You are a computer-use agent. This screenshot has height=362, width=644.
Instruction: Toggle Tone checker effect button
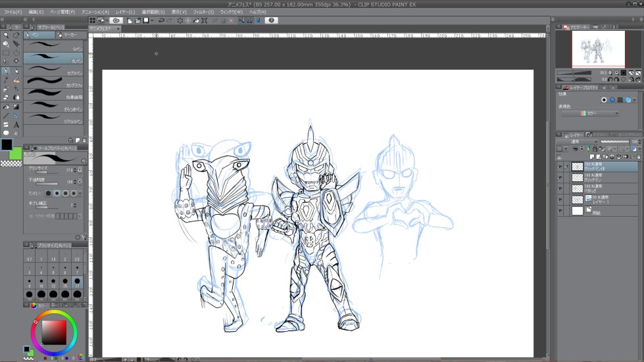click(620, 100)
